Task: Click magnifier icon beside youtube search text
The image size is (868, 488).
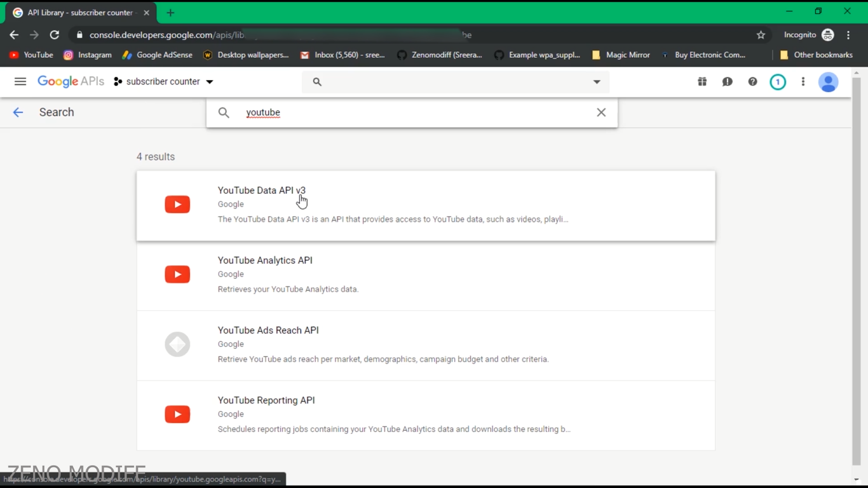Action: point(224,112)
